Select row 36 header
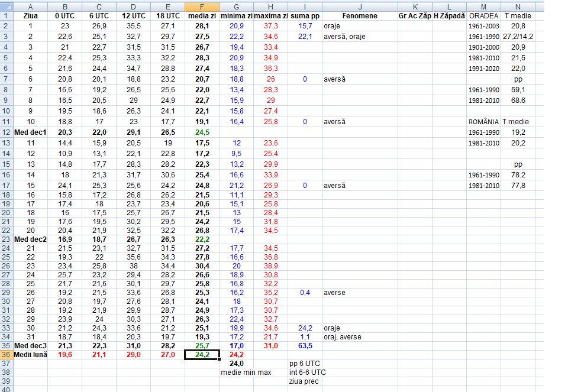 pyautogui.click(x=6, y=355)
